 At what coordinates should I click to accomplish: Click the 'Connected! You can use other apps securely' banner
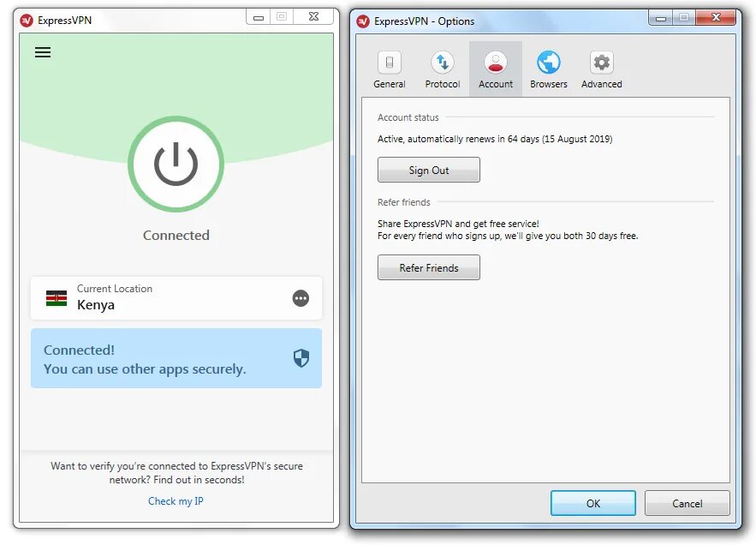(176, 358)
